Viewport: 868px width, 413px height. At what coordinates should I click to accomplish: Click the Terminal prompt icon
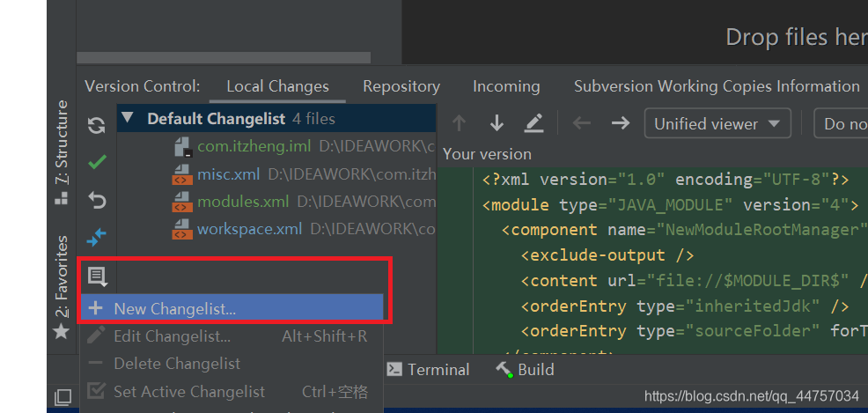394,369
